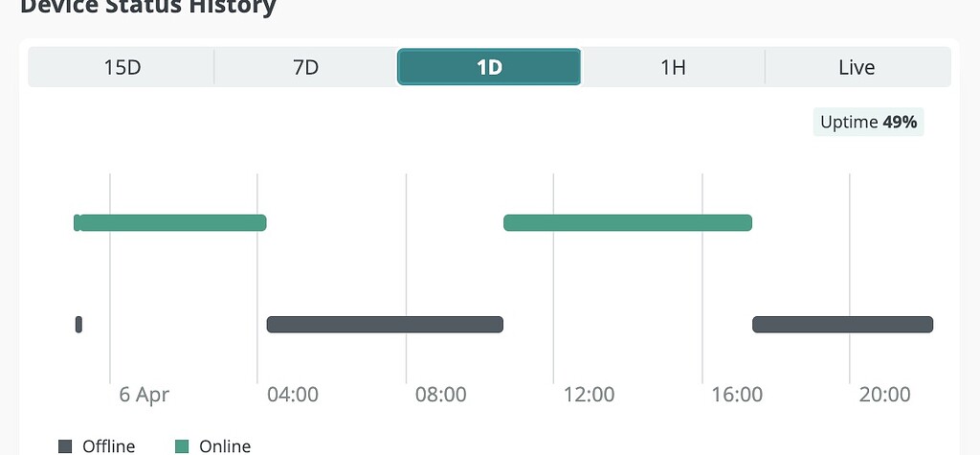Viewport: 980px width, 455px height.
Task: Click the 6 Apr date axis label
Action: pyautogui.click(x=144, y=395)
